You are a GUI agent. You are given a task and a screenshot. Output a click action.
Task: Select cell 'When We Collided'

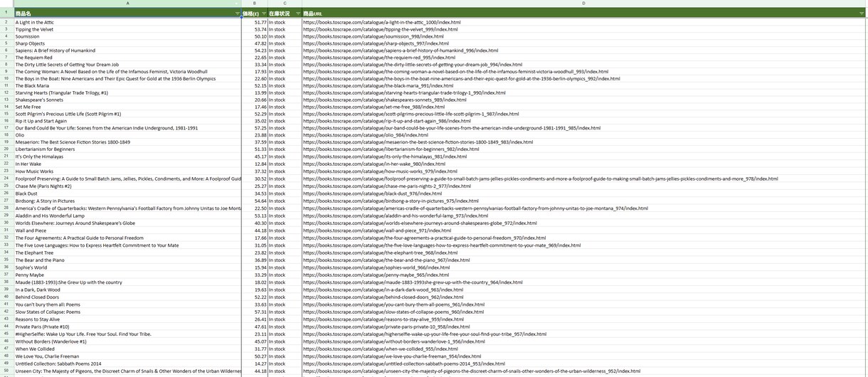(x=127, y=349)
